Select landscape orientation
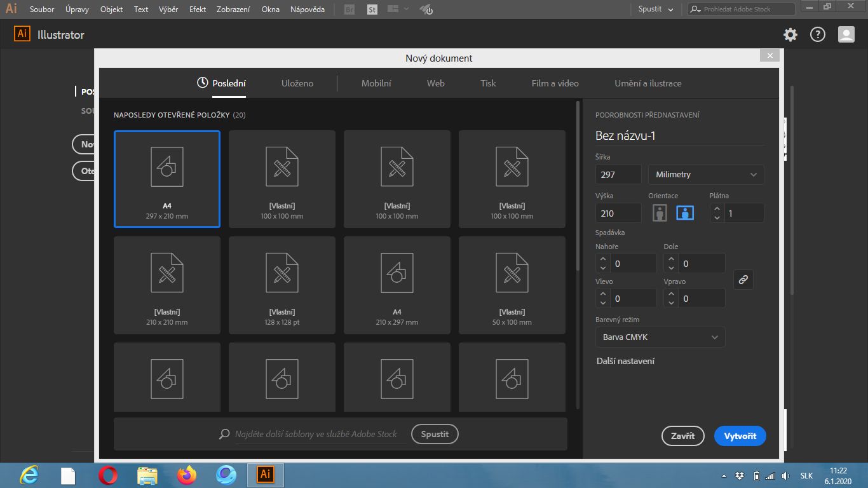This screenshot has height=488, width=868. [685, 213]
